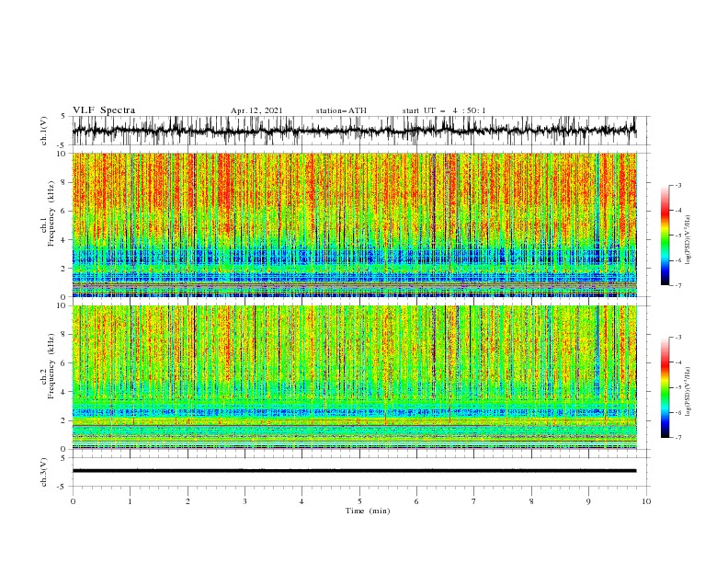Click the "VLF Spectra" title text
The image size is (728, 563).
pyautogui.click(x=104, y=110)
